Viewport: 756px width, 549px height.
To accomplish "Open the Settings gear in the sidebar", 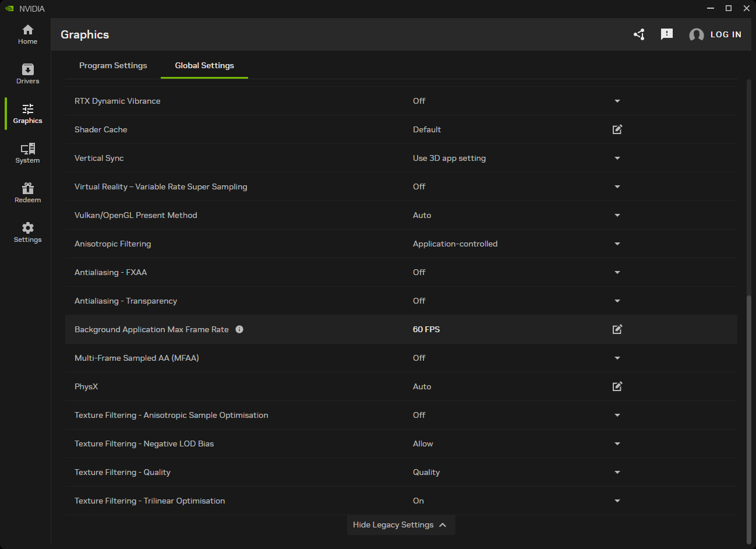I will tap(27, 233).
